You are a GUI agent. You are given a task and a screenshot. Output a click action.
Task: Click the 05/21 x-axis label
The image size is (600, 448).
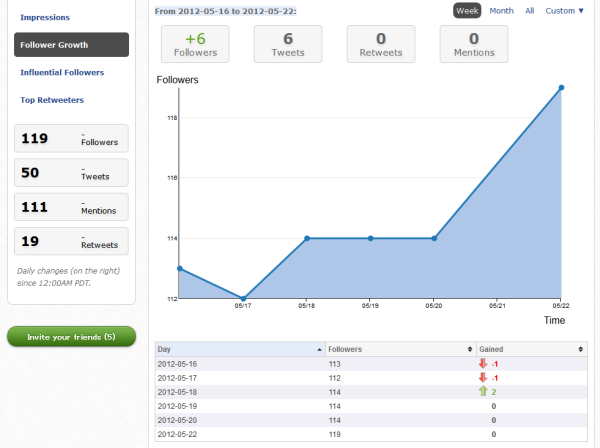(x=497, y=306)
